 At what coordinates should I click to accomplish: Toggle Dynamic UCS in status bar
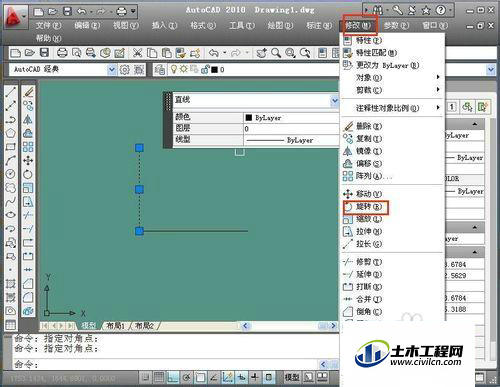228,377
